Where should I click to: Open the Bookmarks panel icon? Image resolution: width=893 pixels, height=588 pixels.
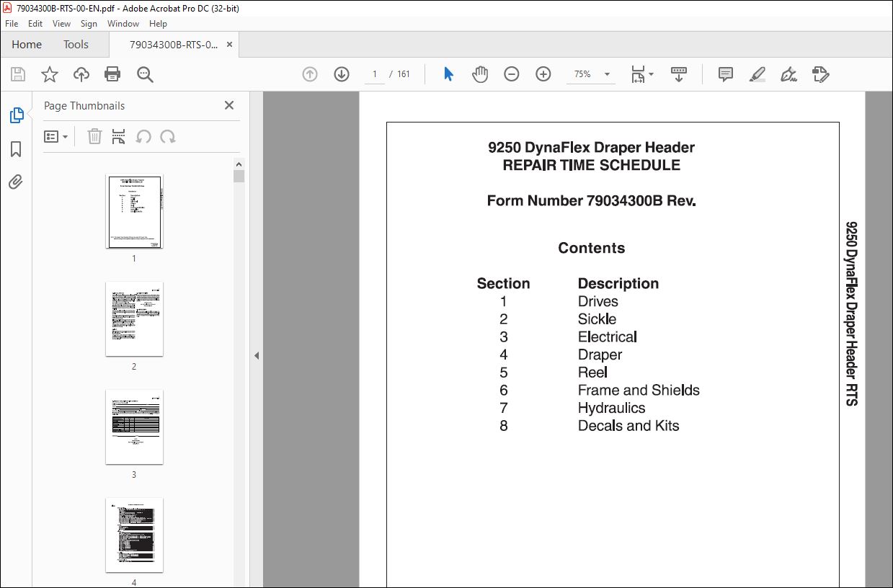click(16, 149)
